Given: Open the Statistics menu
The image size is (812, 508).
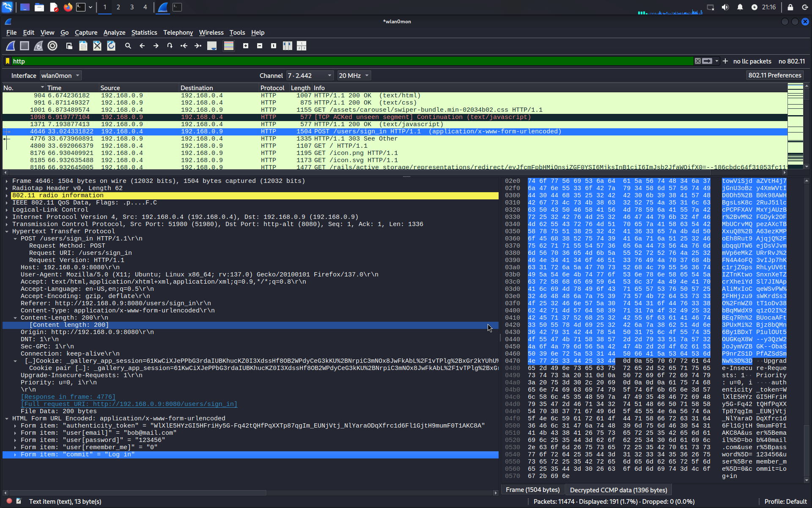Looking at the screenshot, I should tap(144, 33).
